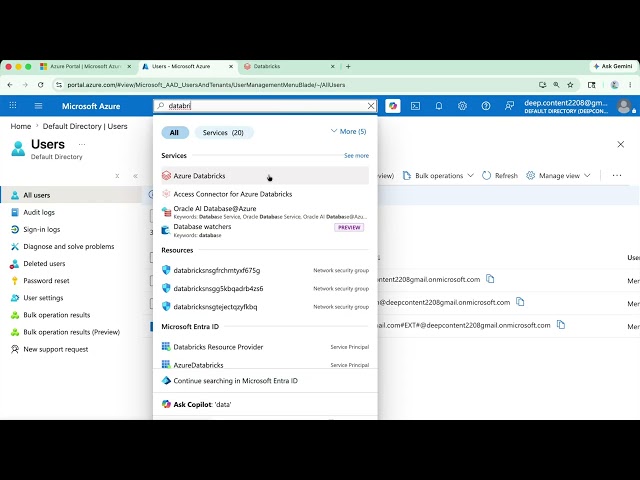
Task: Open Bulk operation results (Preview)
Action: click(71, 332)
